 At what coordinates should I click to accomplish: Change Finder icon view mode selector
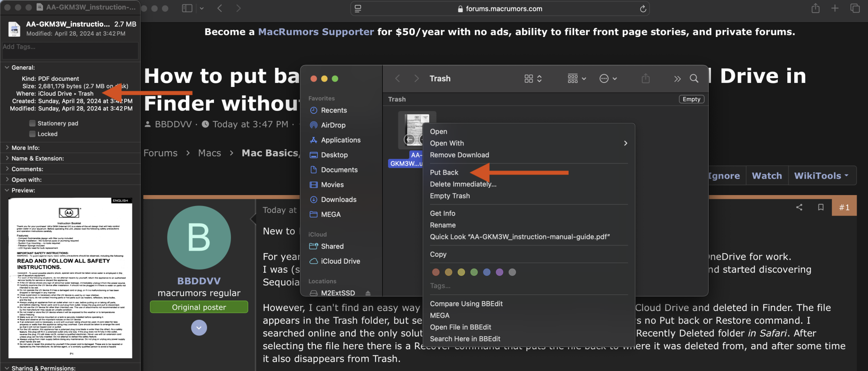(533, 79)
